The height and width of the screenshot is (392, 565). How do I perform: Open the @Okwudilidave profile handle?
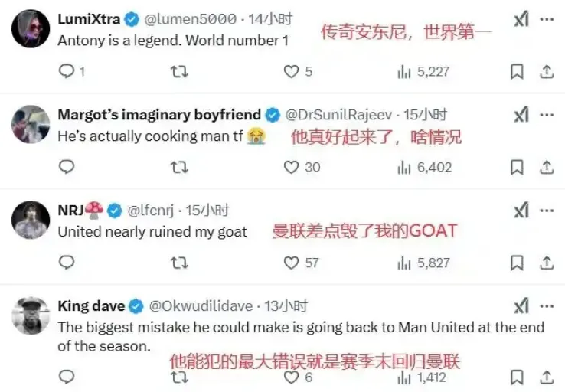201,306
